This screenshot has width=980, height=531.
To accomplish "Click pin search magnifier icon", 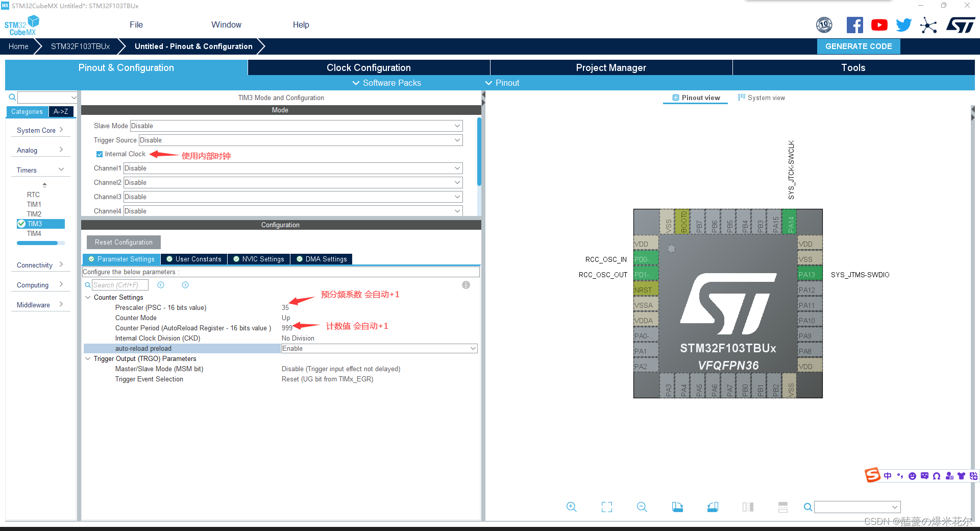I will tap(807, 507).
